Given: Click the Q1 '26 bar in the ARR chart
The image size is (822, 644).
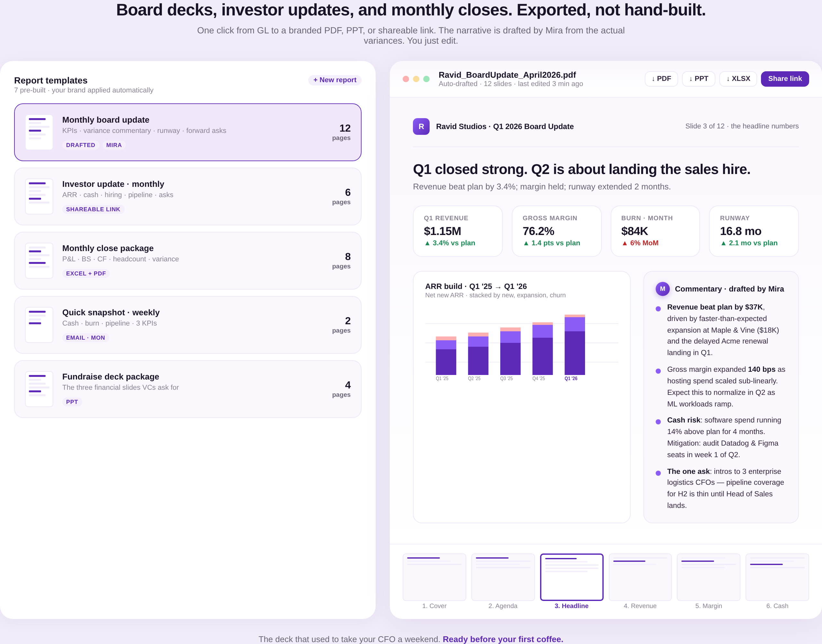Looking at the screenshot, I should click(575, 344).
